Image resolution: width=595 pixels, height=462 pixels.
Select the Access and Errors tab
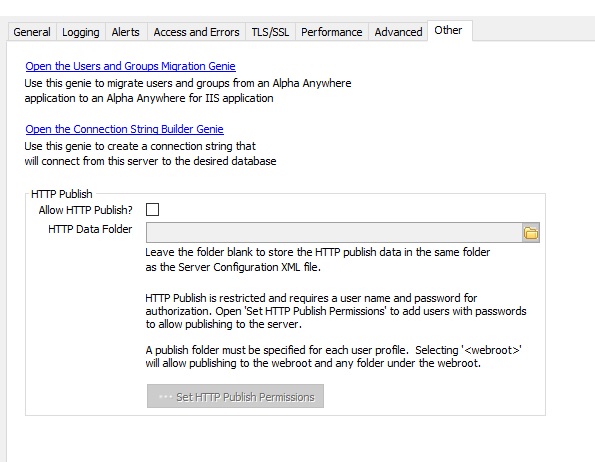point(197,32)
